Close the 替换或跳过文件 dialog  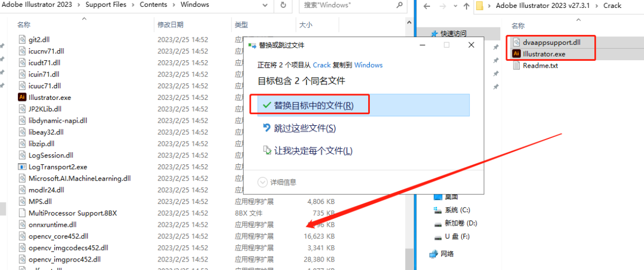pyautogui.click(x=471, y=45)
